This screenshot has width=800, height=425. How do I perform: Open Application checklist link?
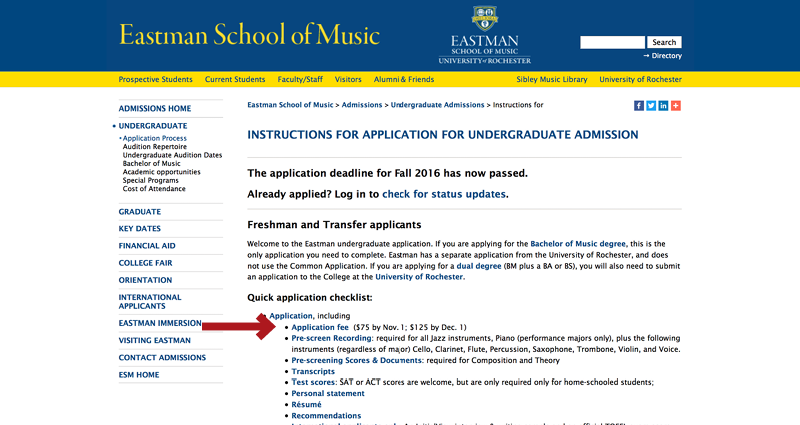tap(291, 316)
